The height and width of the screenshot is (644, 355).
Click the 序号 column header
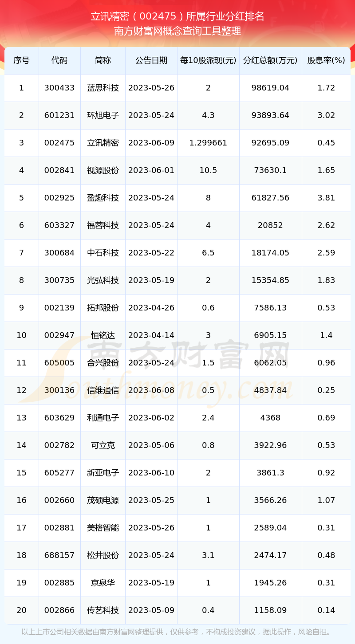21,60
